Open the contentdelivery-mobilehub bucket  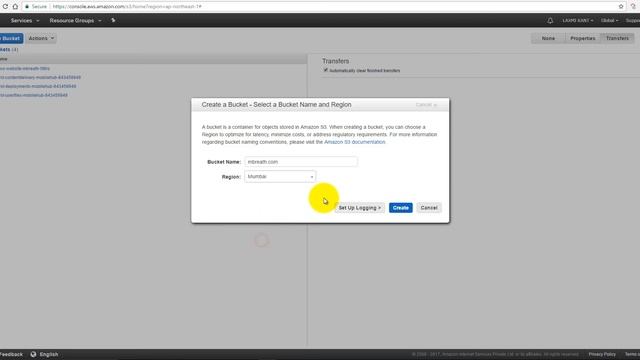coord(40,78)
